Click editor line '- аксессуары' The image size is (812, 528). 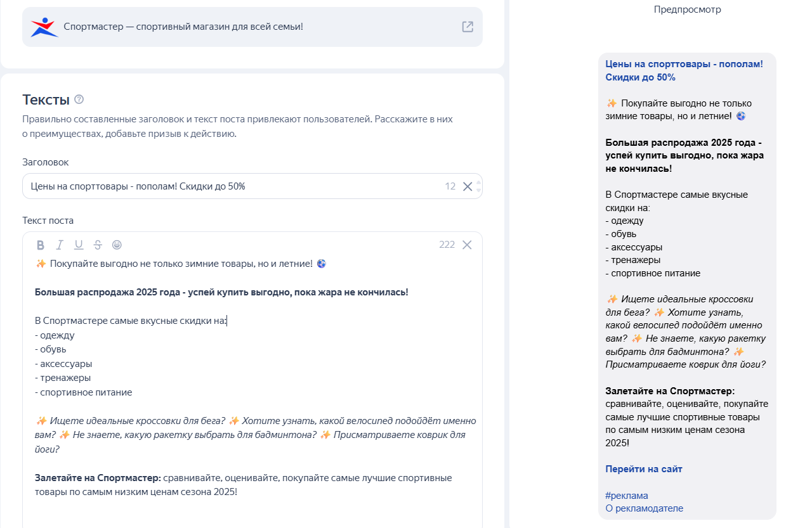click(x=63, y=364)
